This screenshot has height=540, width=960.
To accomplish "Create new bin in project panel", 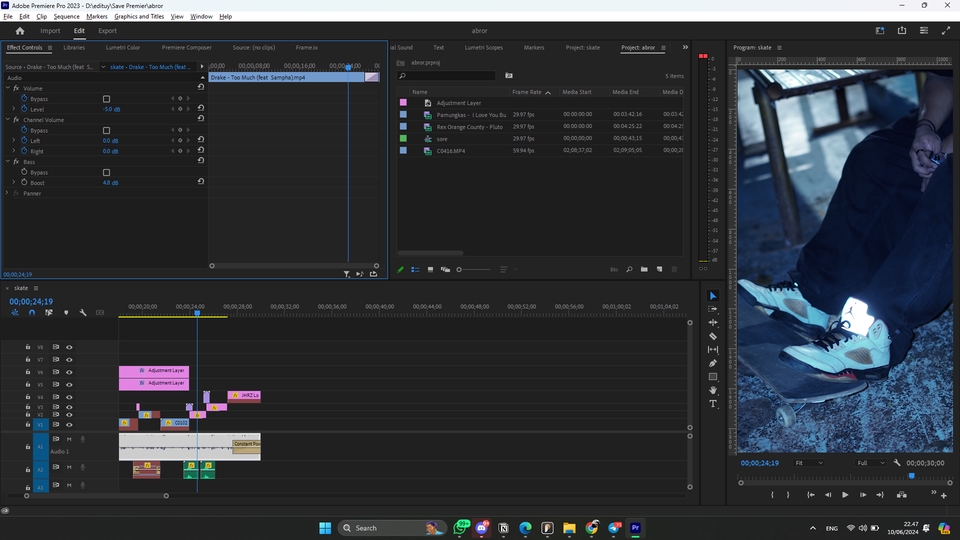I will (644, 269).
